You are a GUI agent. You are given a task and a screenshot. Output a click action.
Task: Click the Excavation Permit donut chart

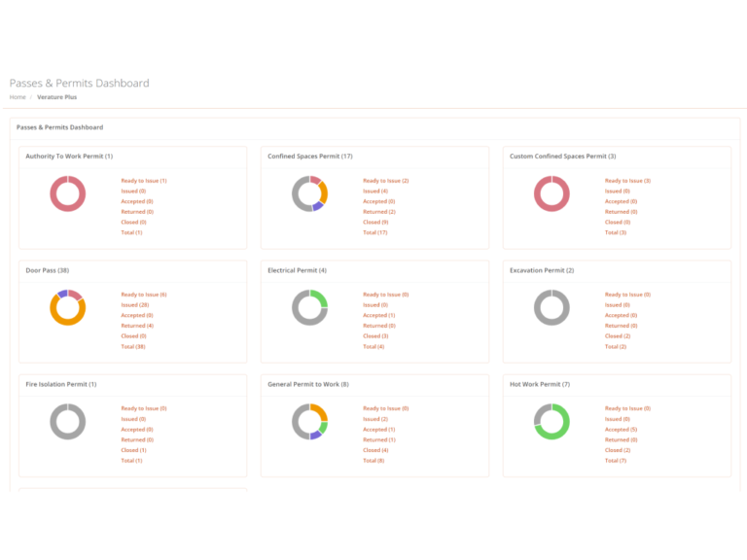click(551, 307)
